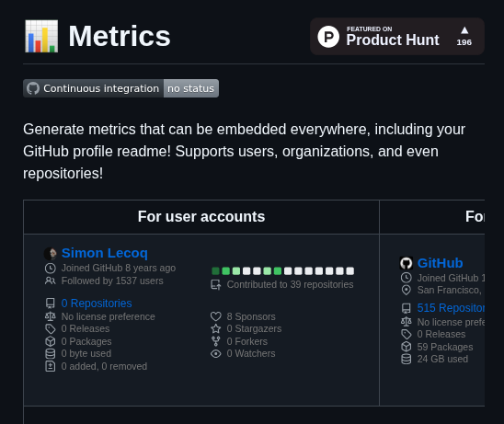Click the '0 Packages' text in user card
Screen dimensions: 504x424
point(86,341)
